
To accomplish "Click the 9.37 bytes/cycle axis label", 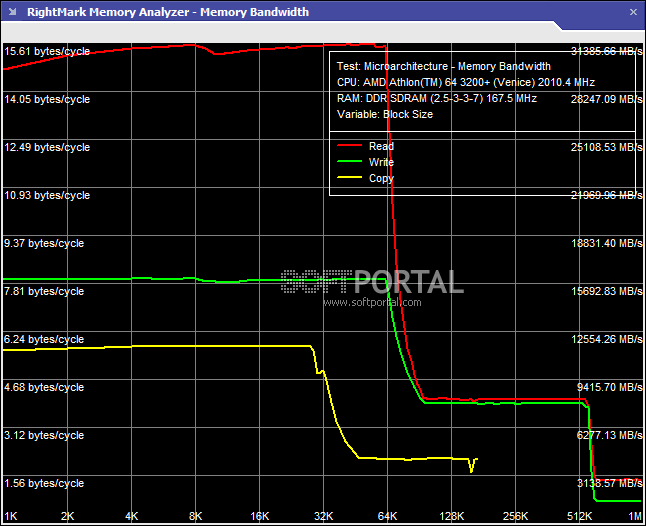I will [x=44, y=243].
